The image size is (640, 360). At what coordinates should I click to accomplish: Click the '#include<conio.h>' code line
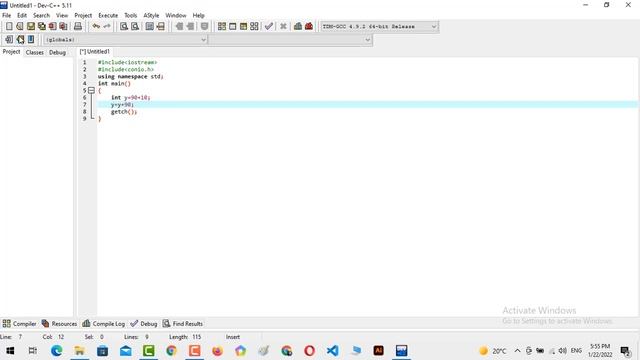click(x=126, y=69)
